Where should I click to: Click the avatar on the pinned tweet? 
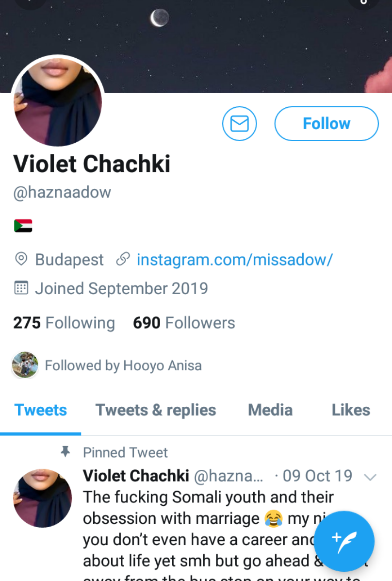coord(42,498)
